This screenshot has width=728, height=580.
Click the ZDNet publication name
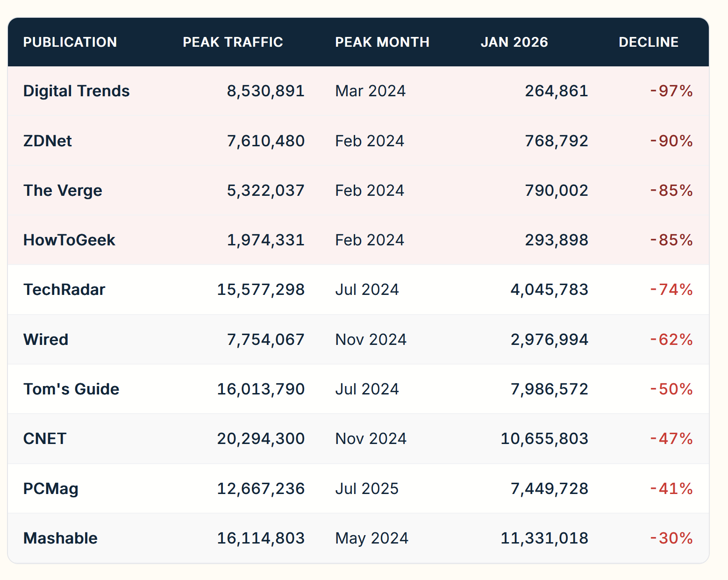tap(48, 141)
